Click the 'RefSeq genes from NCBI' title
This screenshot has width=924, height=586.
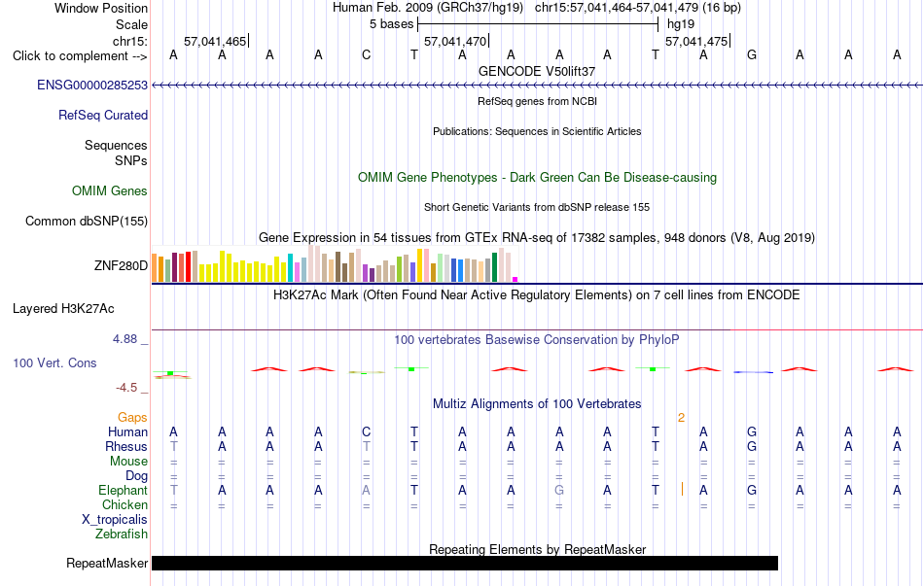(537, 101)
